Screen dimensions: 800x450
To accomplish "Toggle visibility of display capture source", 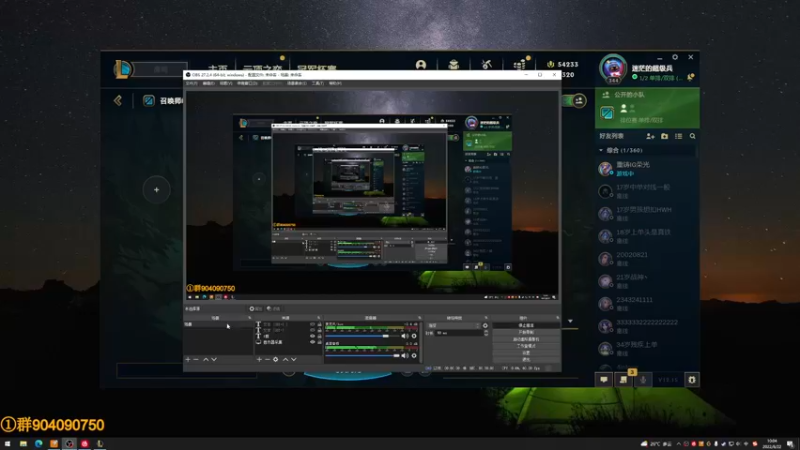I will pos(312,342).
